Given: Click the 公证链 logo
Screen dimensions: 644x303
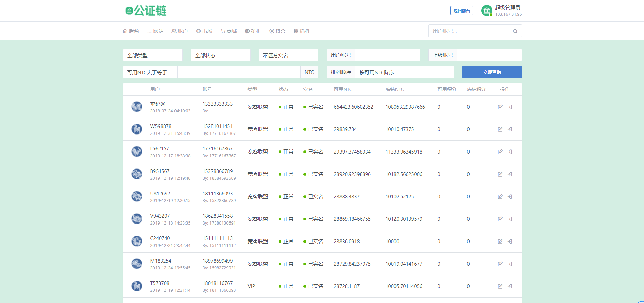Looking at the screenshot, I should 146,11.
